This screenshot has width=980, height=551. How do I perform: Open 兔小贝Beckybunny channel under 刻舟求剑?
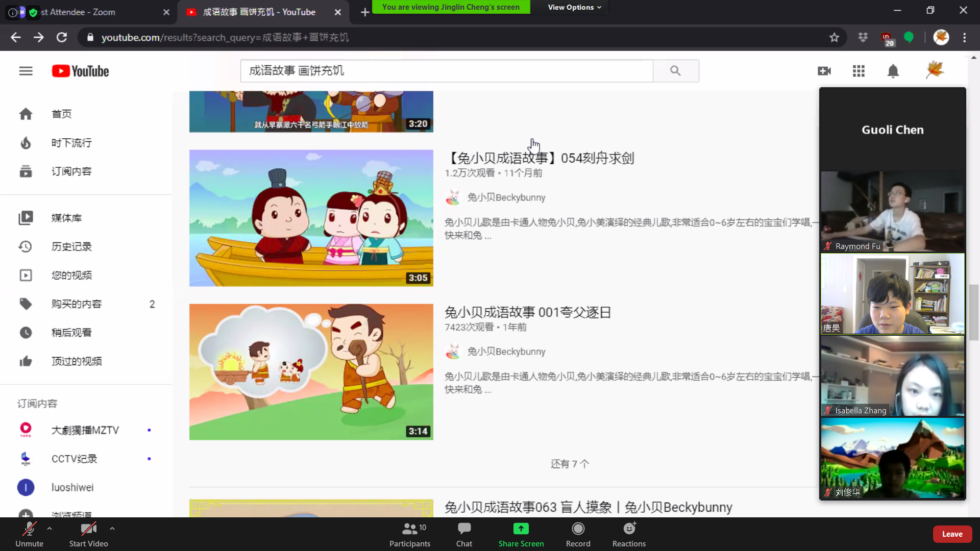pos(506,197)
